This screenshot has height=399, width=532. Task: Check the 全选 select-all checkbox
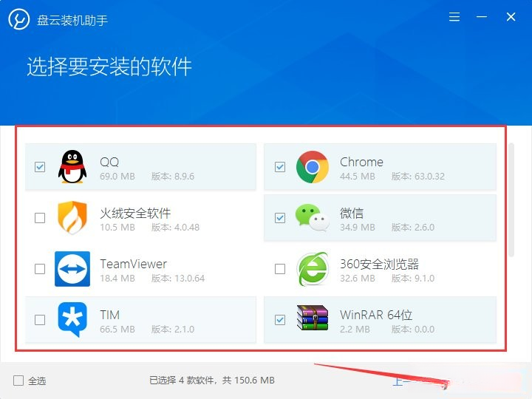pyautogui.click(x=18, y=381)
